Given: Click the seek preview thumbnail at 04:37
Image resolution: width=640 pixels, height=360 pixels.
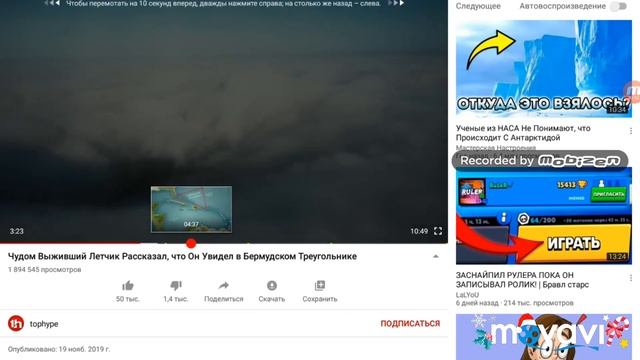Looking at the screenshot, I should (191, 209).
